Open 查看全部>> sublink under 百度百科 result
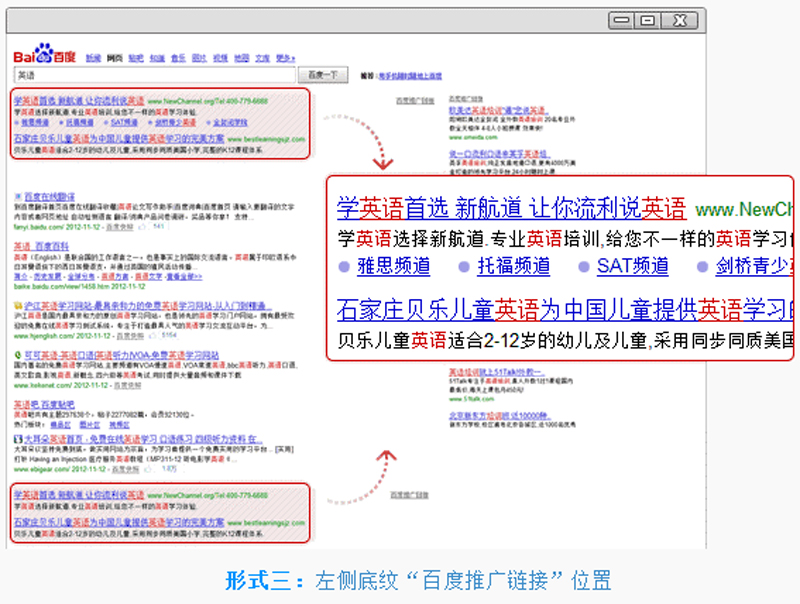The image size is (800, 604). [x=184, y=276]
